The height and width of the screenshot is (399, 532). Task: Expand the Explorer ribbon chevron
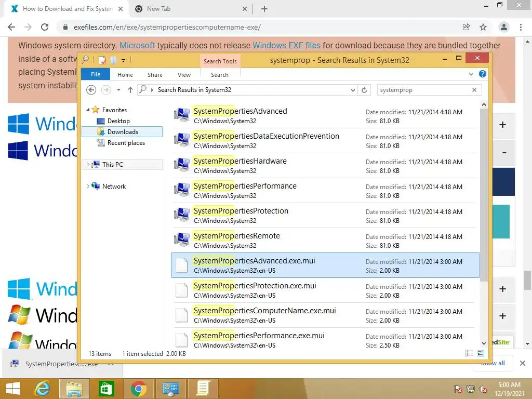(x=471, y=74)
